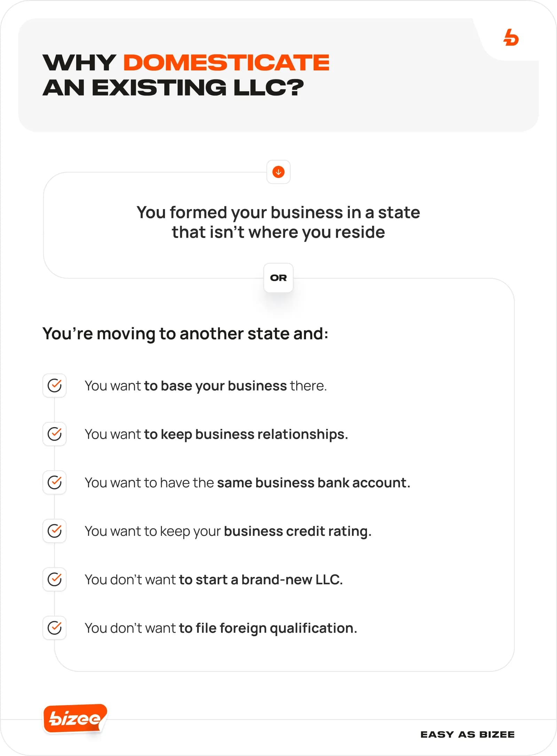
Task: Click the Bizee badge logo at bottom
Action: click(75, 718)
